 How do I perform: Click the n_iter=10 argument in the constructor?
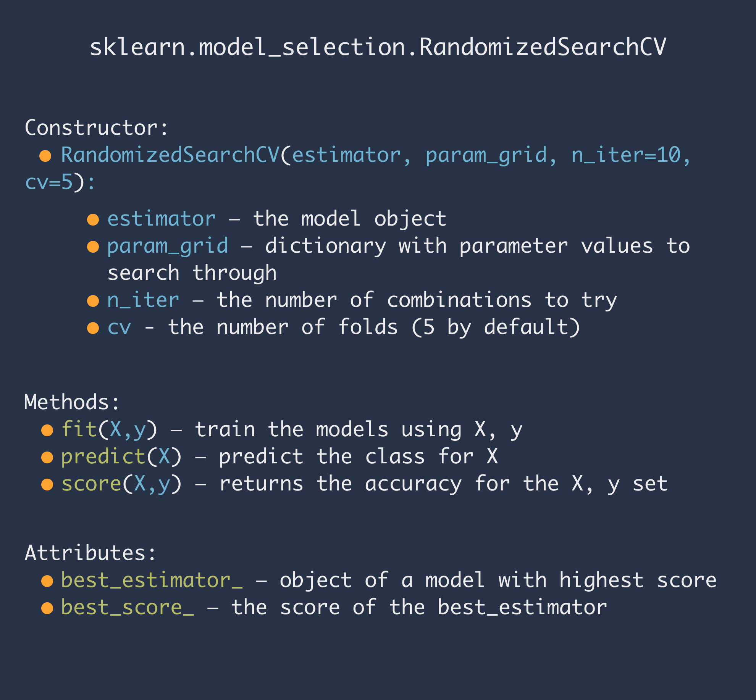pos(626,155)
